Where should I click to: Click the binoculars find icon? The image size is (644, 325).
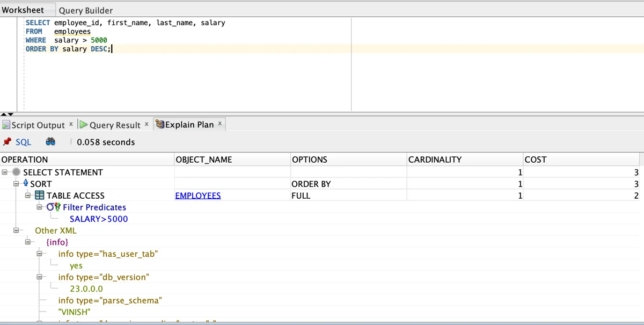pyautogui.click(x=50, y=142)
